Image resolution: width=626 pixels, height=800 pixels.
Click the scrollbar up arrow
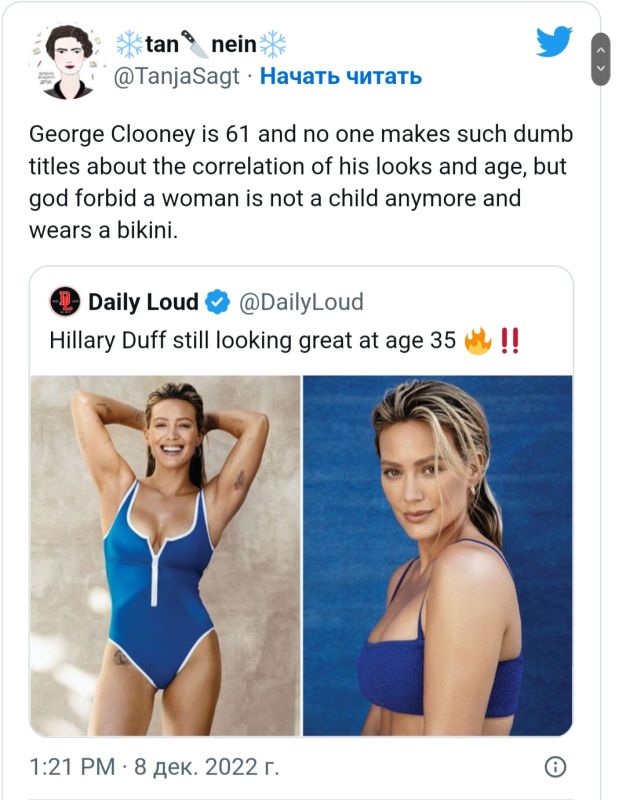click(x=600, y=50)
